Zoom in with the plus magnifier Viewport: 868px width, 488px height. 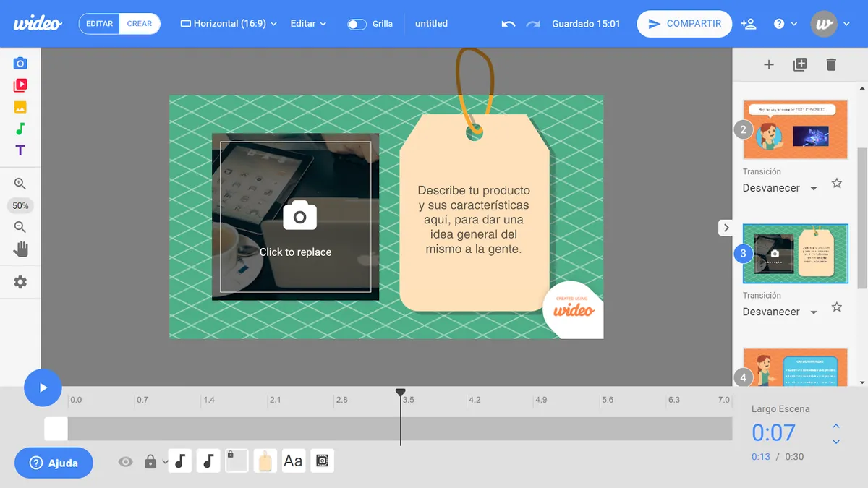pyautogui.click(x=20, y=184)
